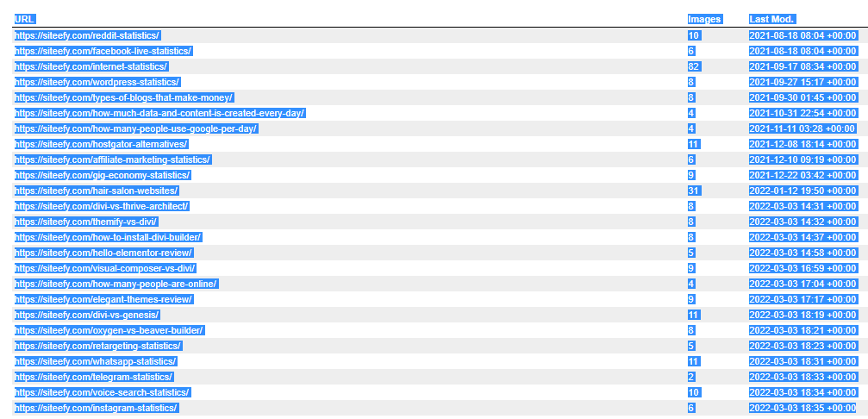Open the instagram-statistics link
The height and width of the screenshot is (419, 868).
(97, 408)
